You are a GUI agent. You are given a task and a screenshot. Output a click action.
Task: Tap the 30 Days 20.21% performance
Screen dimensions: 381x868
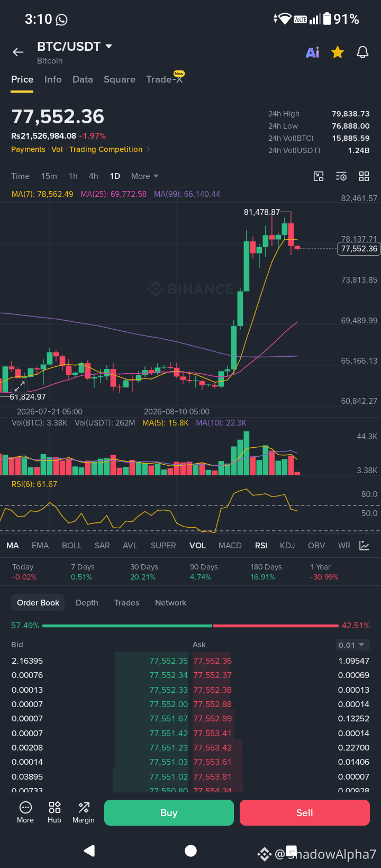(144, 572)
